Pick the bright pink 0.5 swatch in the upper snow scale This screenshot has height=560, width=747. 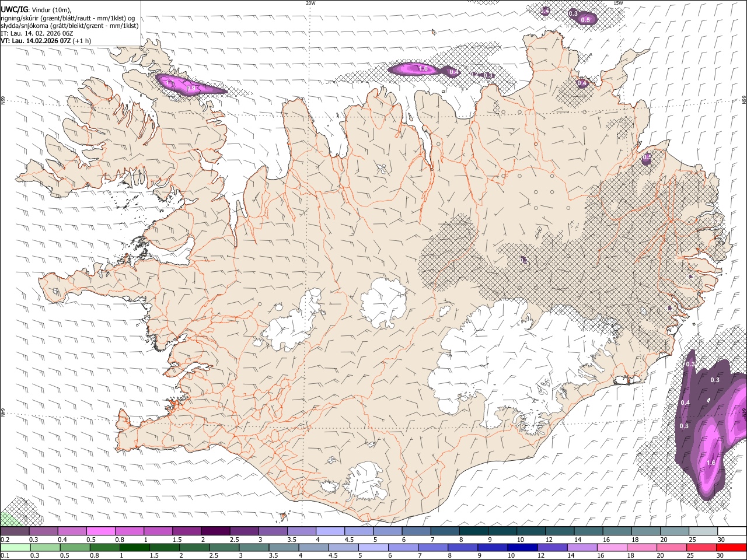point(100,531)
